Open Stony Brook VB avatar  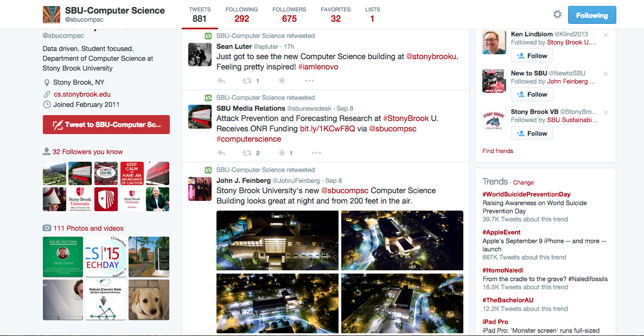(x=494, y=120)
